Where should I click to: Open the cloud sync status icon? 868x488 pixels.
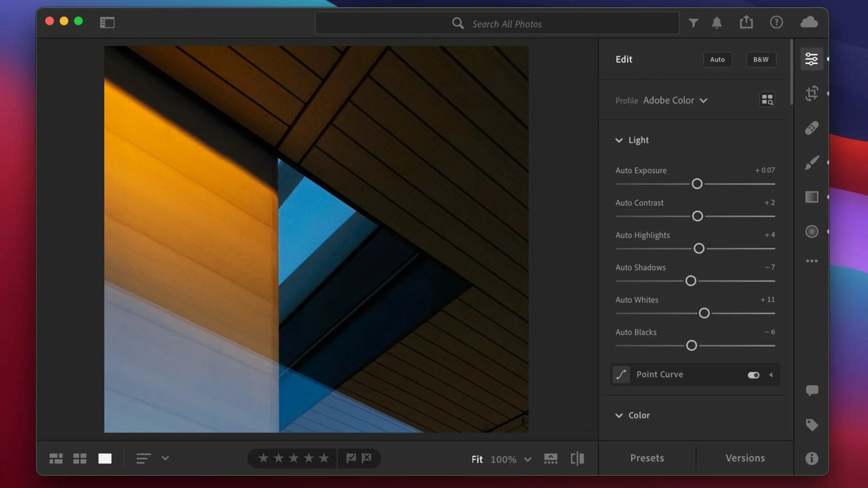809,22
